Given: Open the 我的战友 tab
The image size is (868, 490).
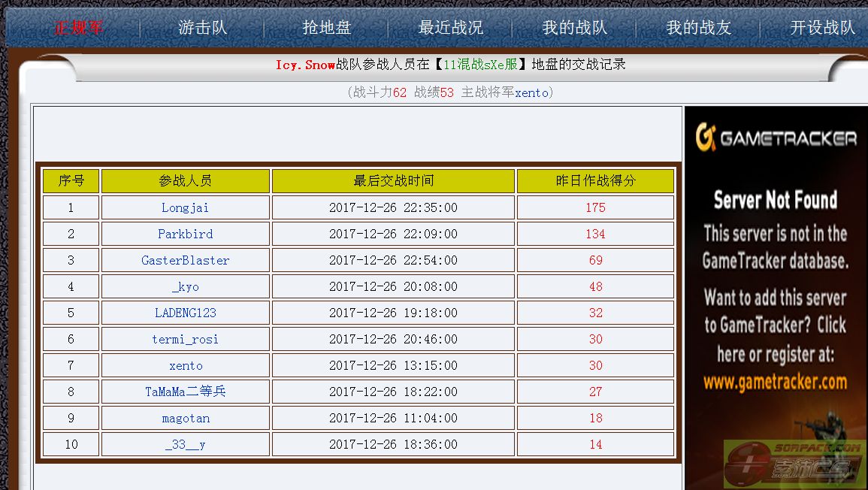Looking at the screenshot, I should [699, 27].
